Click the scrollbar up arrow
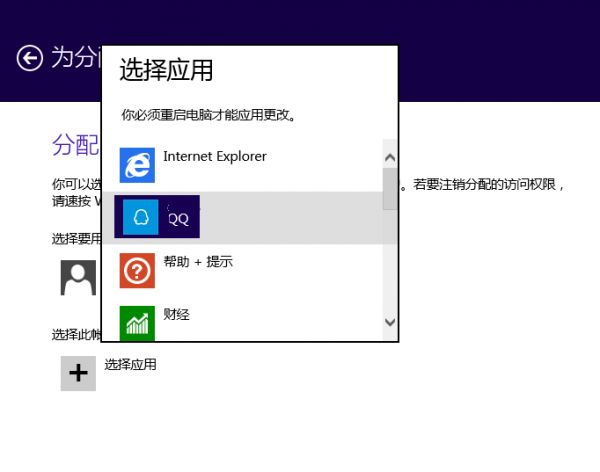The image size is (600, 472). point(390,157)
